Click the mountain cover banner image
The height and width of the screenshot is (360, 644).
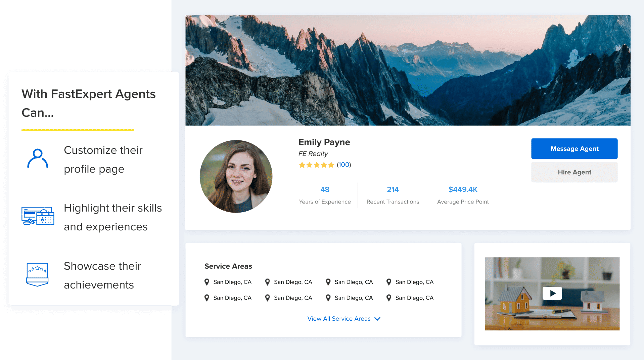(408, 70)
